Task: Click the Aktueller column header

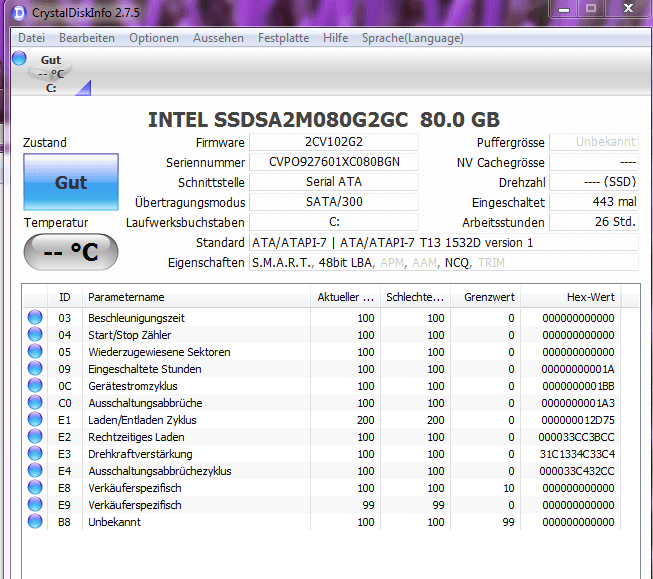Action: pyautogui.click(x=345, y=297)
